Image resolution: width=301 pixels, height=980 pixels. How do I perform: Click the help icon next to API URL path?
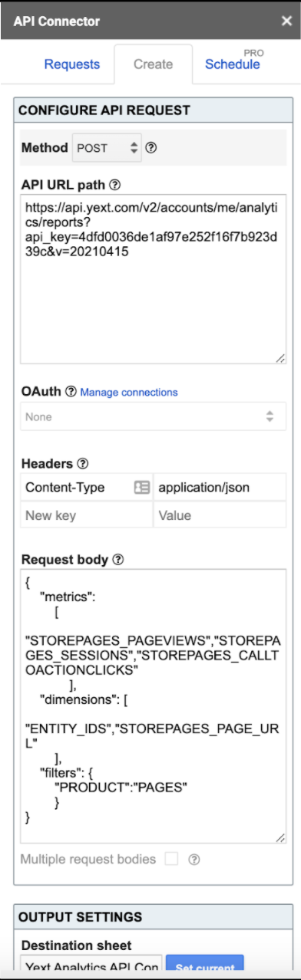pos(115,185)
